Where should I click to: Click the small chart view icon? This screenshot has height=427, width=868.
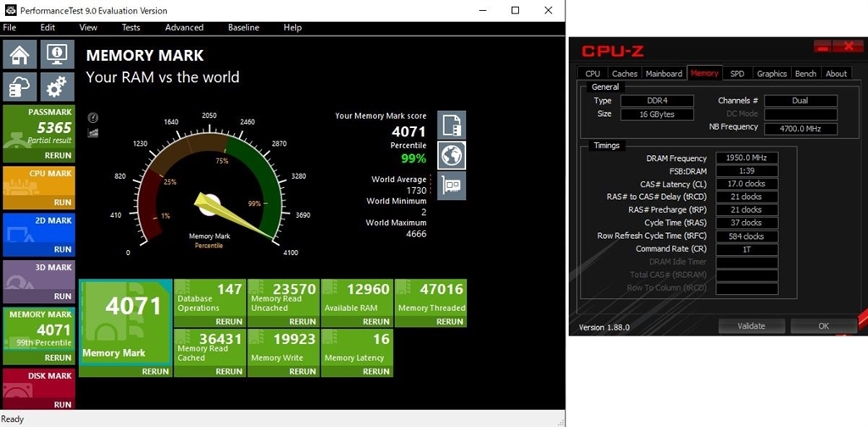point(93,133)
